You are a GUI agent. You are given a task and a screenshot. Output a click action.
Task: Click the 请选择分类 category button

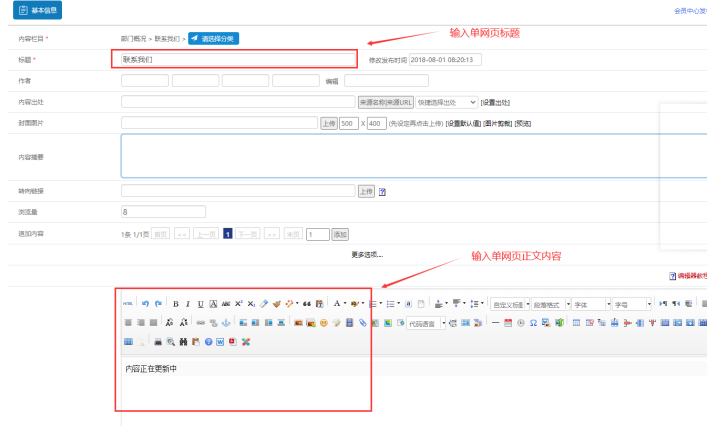click(x=214, y=38)
